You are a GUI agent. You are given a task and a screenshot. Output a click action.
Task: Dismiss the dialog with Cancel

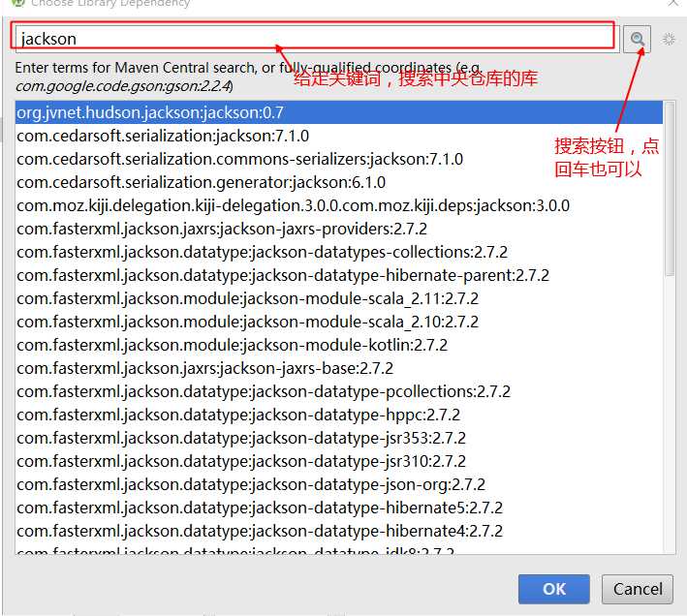[638, 589]
